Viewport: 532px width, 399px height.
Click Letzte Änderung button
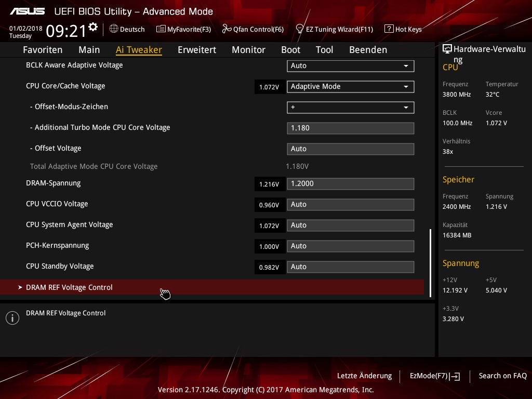(x=364, y=376)
